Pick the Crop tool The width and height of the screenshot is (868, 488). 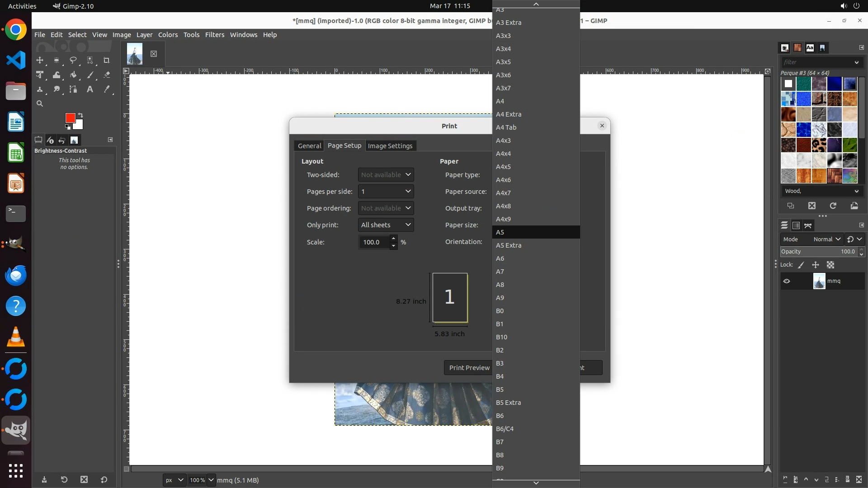coord(107,60)
